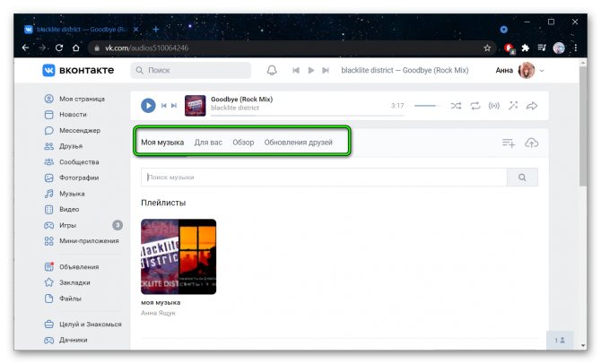Open the notifications bell
601x364 pixels.
click(272, 70)
